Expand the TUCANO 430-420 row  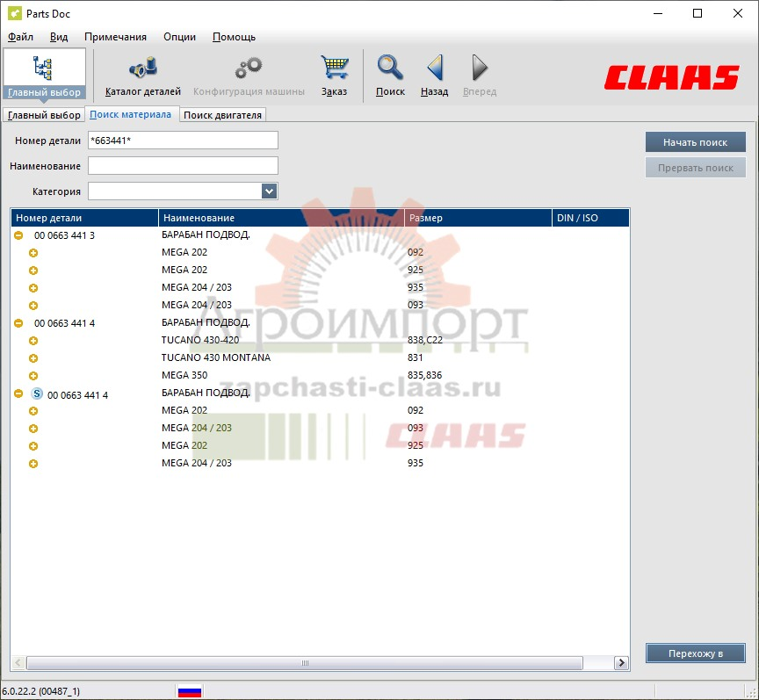pos(33,341)
